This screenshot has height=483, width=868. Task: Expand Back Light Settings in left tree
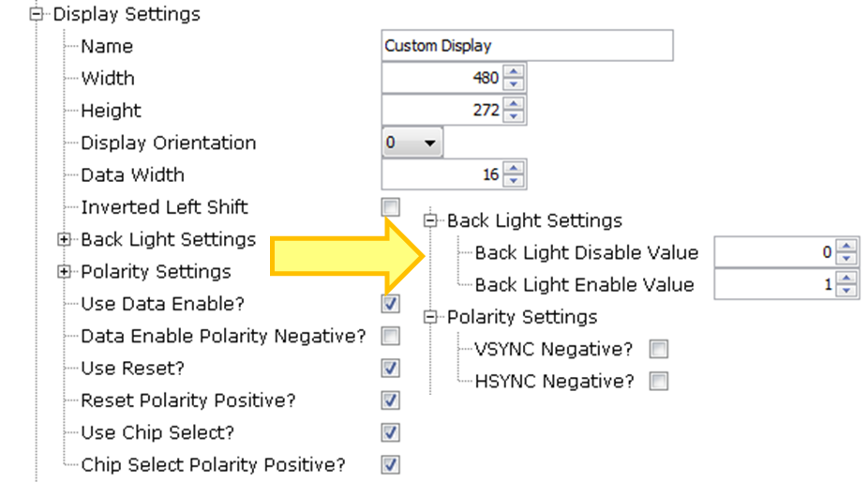65,239
